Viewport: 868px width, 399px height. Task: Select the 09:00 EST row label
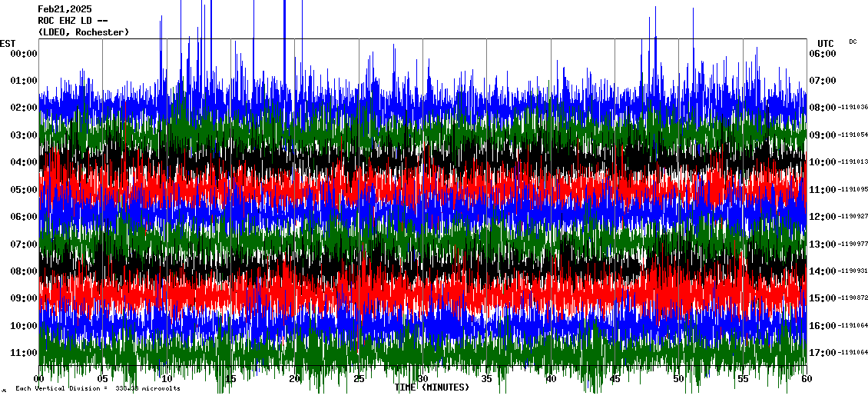24,298
